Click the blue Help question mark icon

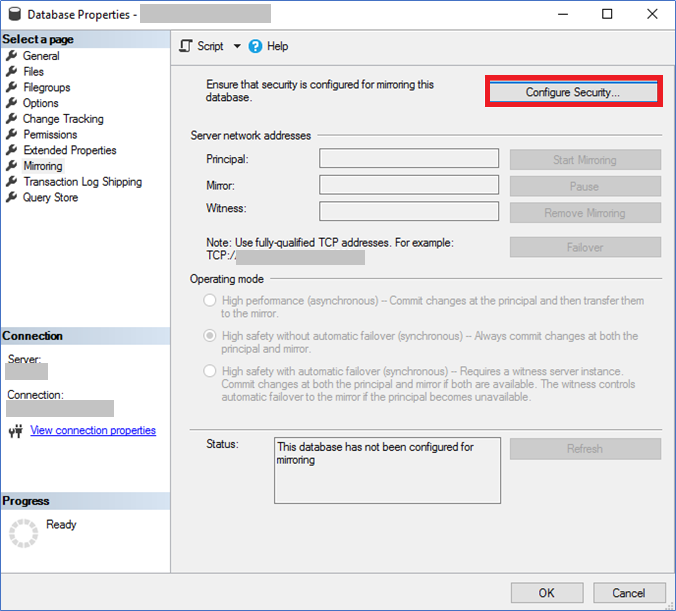pos(255,46)
